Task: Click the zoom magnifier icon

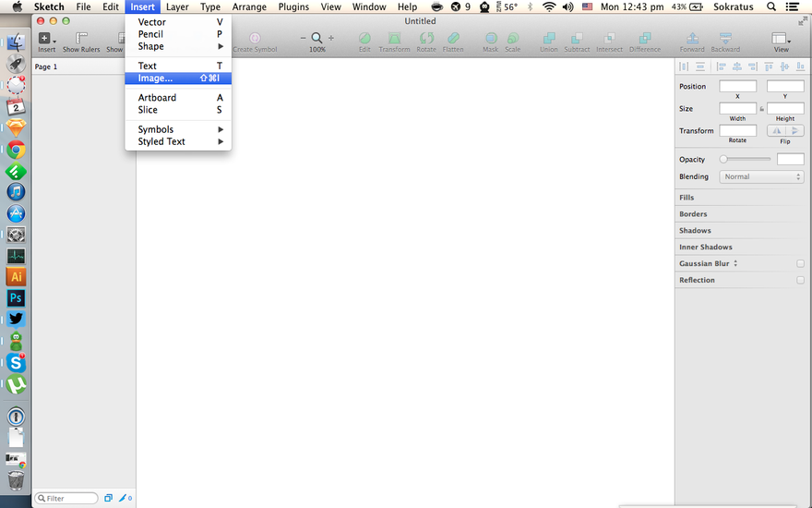Action: 316,38
